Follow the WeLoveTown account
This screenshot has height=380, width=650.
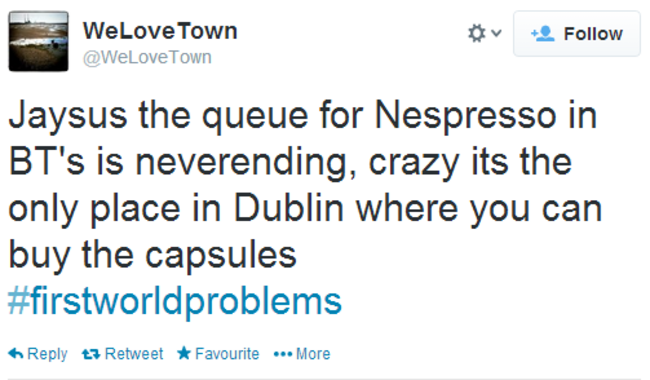tap(577, 34)
